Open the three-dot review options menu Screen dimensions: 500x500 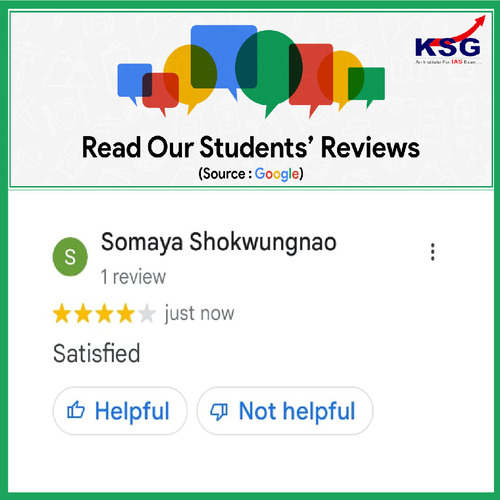click(433, 252)
